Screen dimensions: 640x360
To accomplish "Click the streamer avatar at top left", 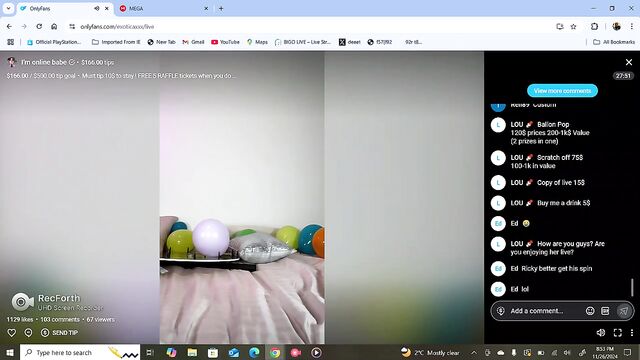I will coord(11,62).
